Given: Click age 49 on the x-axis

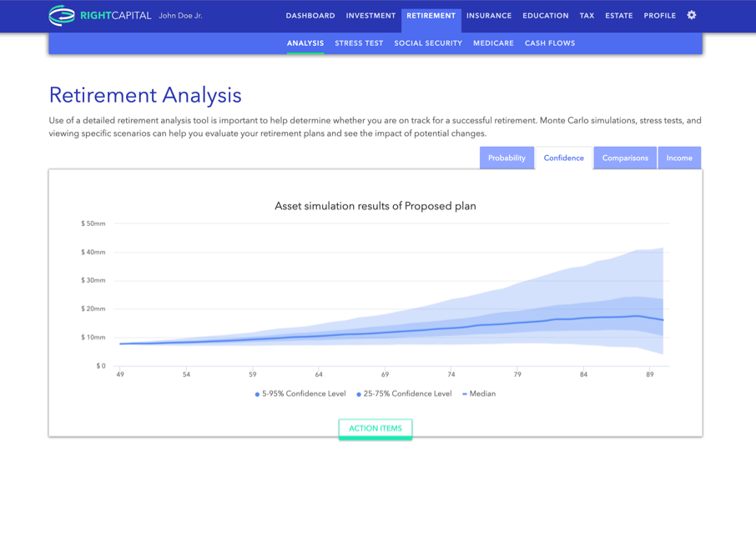Looking at the screenshot, I should pyautogui.click(x=120, y=375).
